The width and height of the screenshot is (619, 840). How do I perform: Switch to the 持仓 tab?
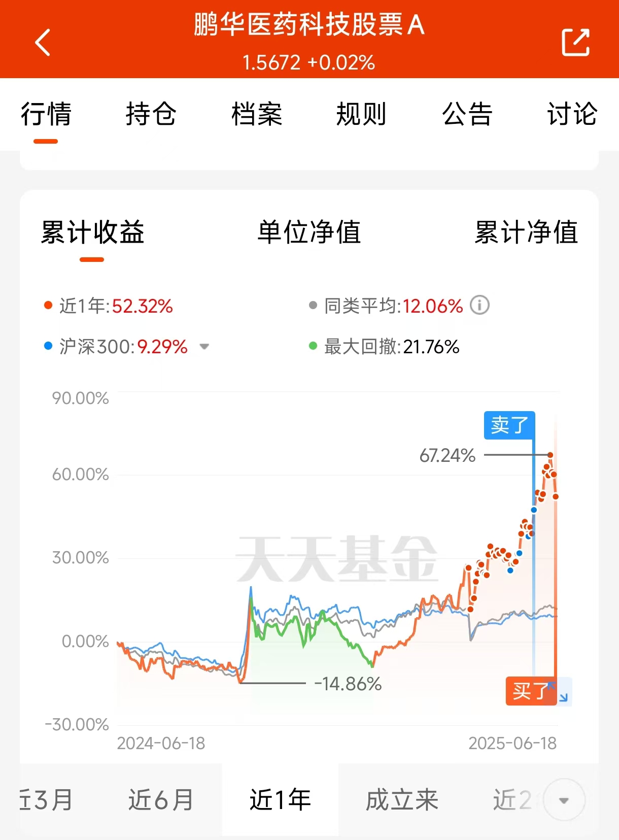tap(151, 114)
